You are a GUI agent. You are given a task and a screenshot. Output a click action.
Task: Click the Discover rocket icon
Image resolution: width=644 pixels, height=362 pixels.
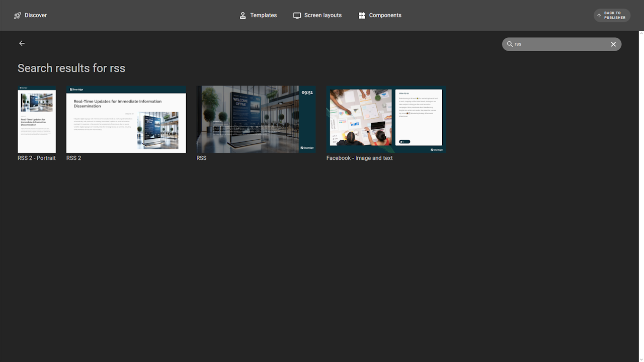[x=18, y=16]
